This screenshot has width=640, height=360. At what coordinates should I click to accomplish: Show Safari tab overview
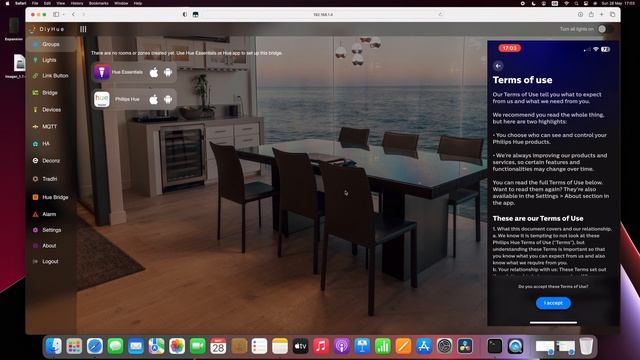pos(612,14)
